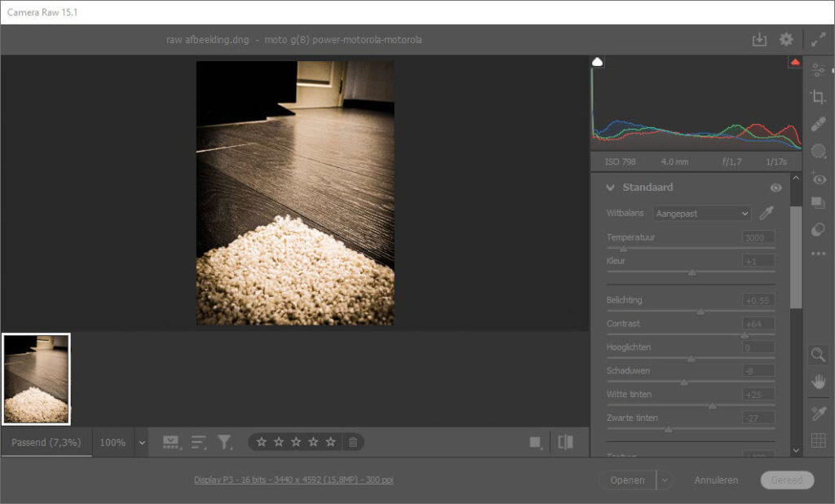
Task: Set rating to two stars
Action: pyautogui.click(x=279, y=442)
